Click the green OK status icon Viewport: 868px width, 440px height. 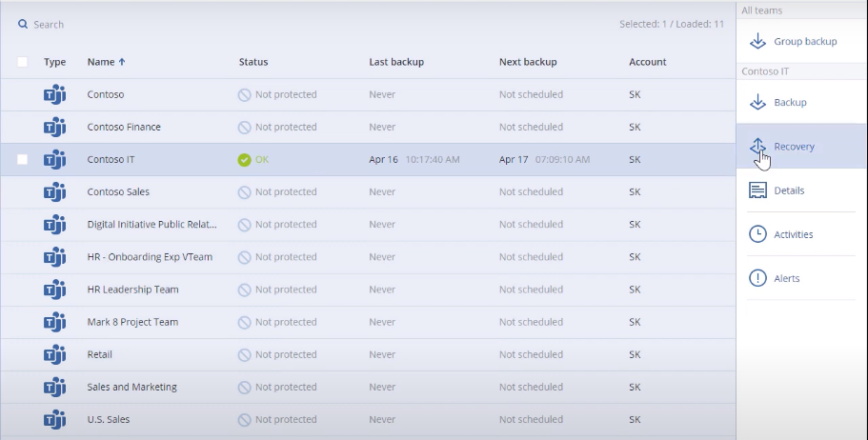tap(244, 160)
